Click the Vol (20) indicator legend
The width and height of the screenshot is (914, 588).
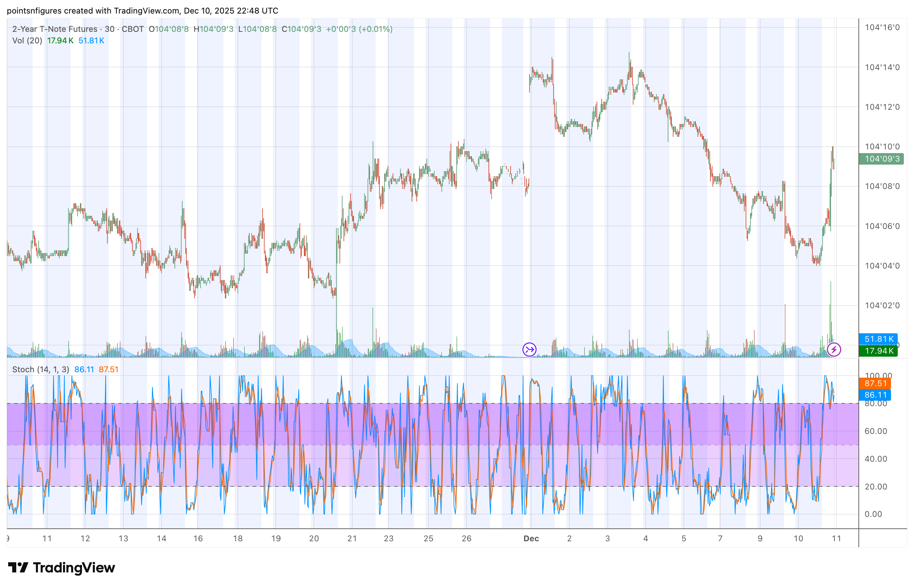pos(27,40)
